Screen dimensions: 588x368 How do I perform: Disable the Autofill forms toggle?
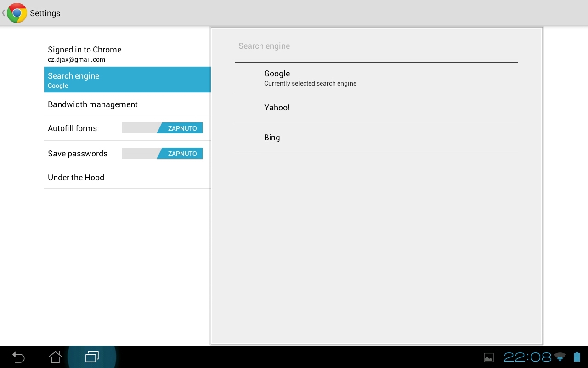pos(162,128)
